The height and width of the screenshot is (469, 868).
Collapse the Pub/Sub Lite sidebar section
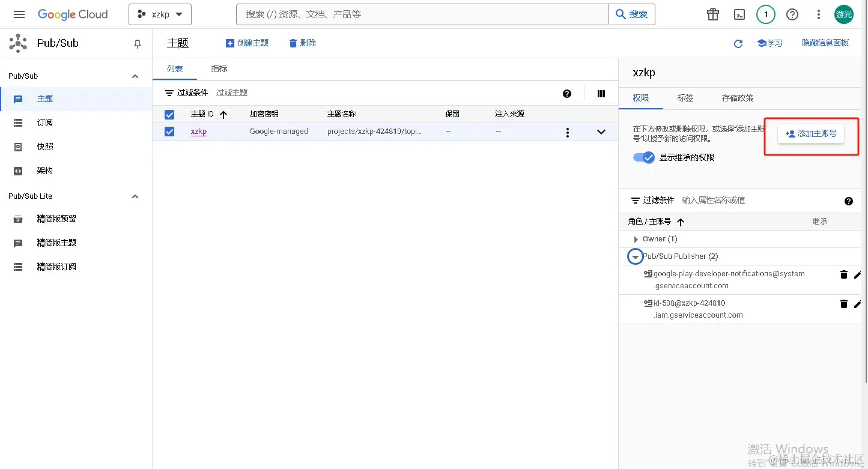(x=135, y=196)
